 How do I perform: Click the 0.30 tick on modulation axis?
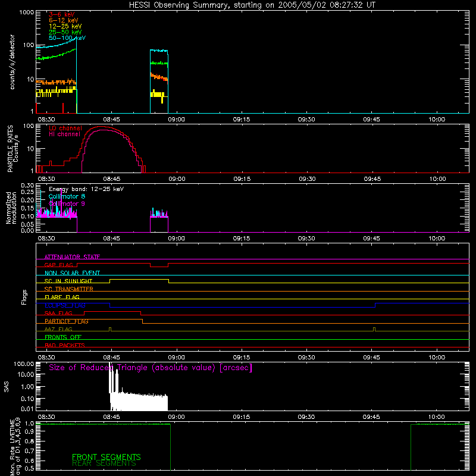27,186
